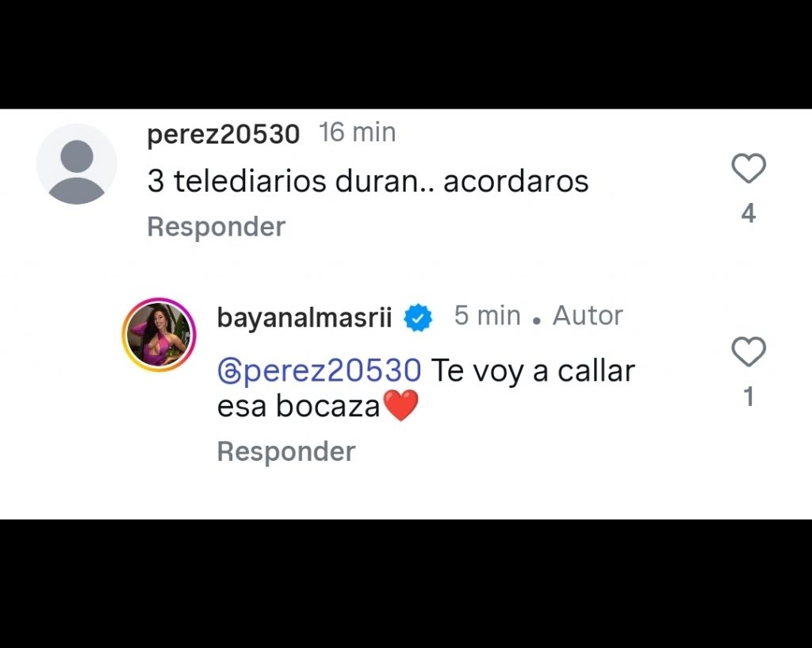
Task: Open bayanalmasrii's profile picture with story ring
Action: (159, 335)
